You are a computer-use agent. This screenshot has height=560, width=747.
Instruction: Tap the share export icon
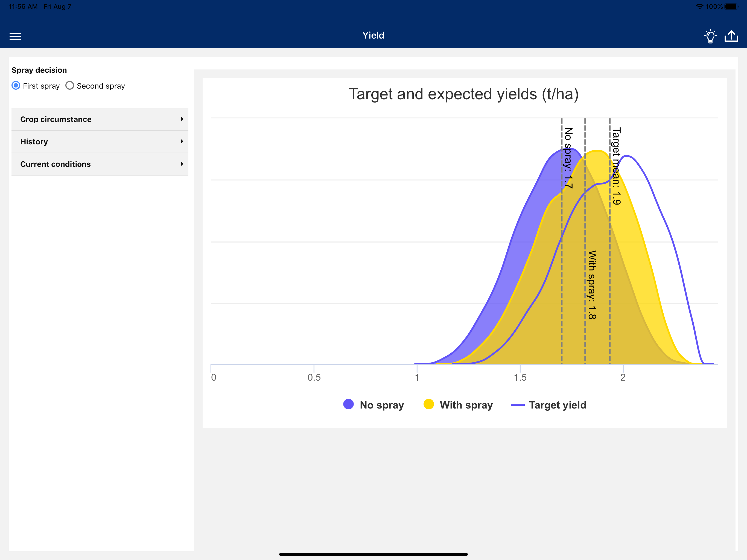pos(731,36)
